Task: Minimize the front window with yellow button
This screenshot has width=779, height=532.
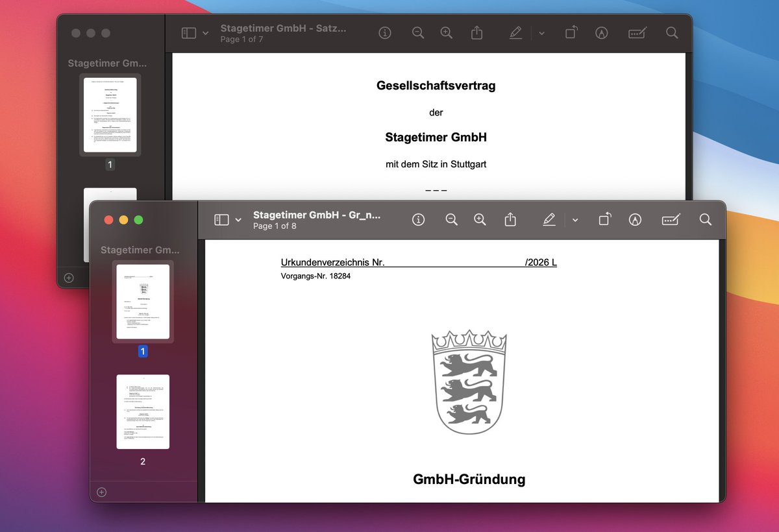Action: pos(123,220)
